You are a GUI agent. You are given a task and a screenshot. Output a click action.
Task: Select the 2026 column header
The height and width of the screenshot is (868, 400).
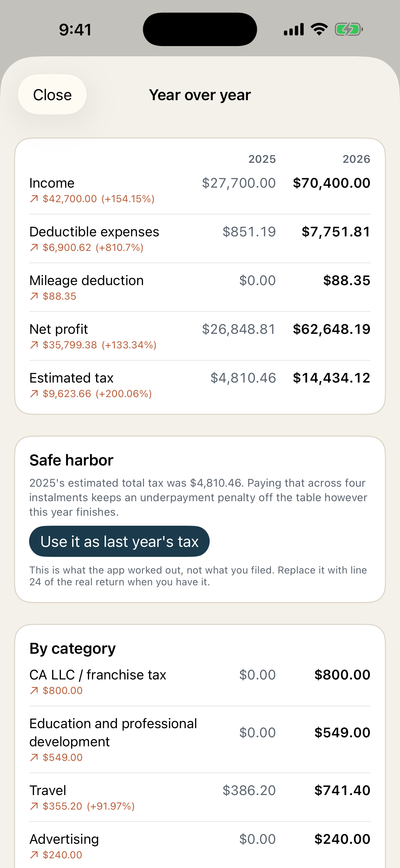point(356,159)
